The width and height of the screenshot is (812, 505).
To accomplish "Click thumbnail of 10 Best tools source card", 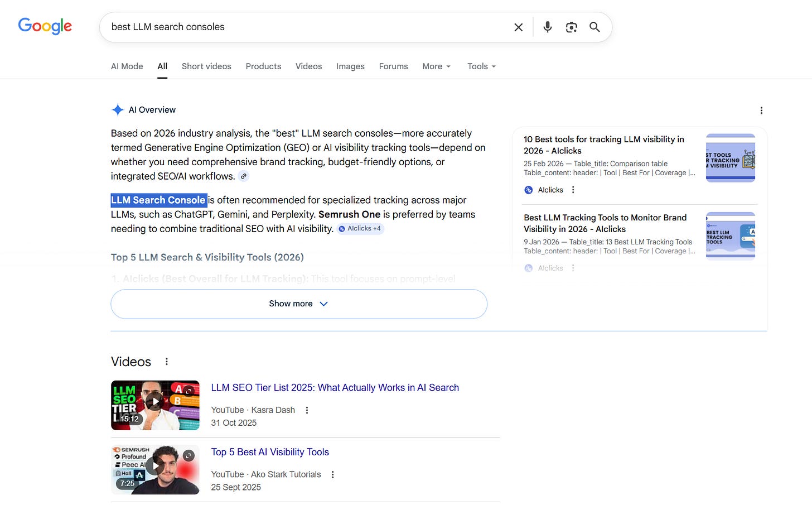I will 731,158.
